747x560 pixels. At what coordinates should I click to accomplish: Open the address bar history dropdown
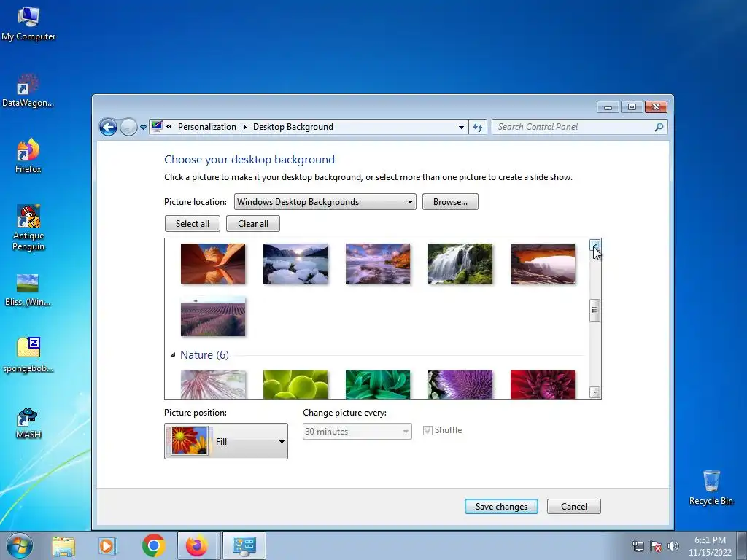pyautogui.click(x=461, y=127)
